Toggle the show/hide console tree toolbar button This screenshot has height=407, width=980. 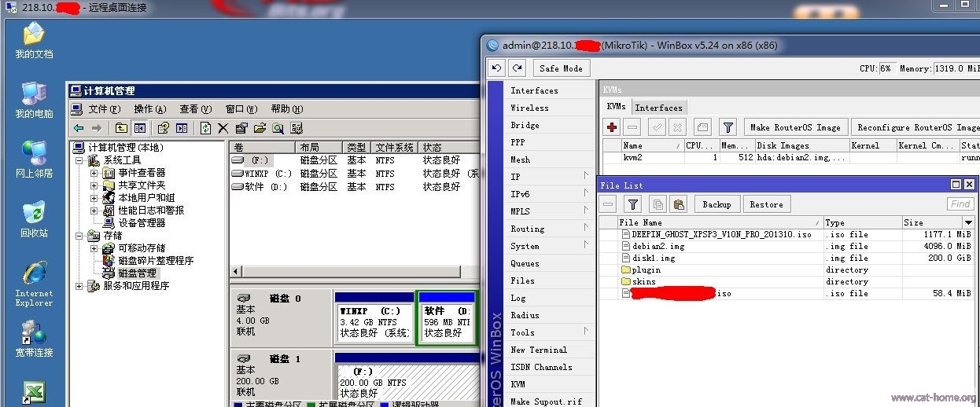tap(140, 128)
